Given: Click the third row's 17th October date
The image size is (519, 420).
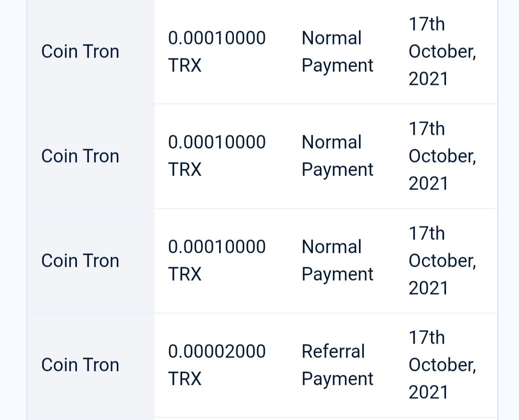Looking at the screenshot, I should point(443,261).
